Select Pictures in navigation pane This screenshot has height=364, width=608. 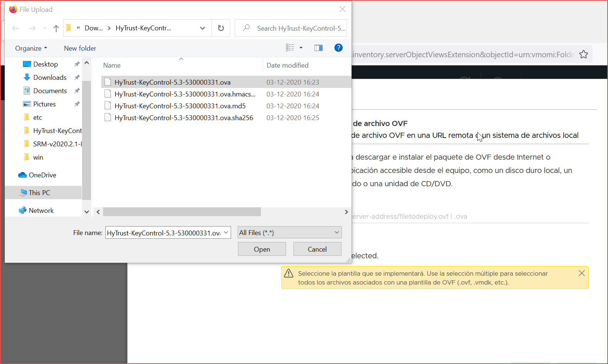(x=44, y=104)
